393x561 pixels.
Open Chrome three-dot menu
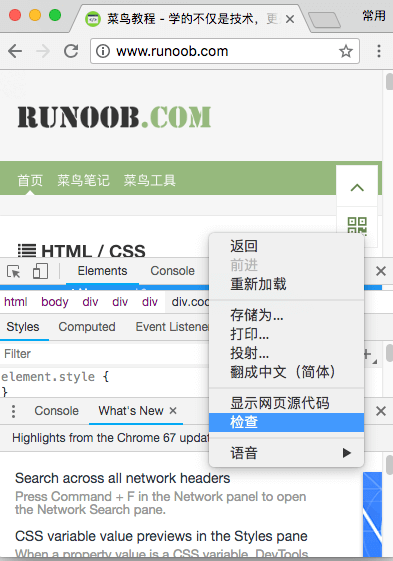click(x=379, y=51)
